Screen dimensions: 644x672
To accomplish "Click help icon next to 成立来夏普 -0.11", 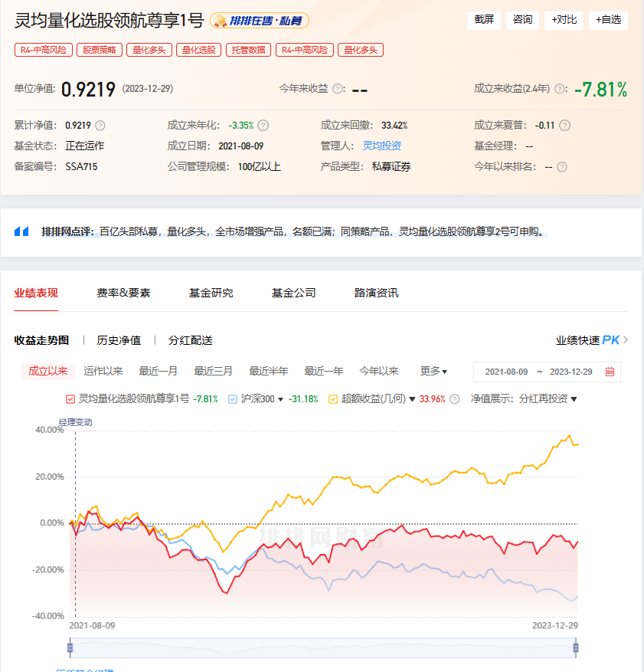I will click(565, 126).
